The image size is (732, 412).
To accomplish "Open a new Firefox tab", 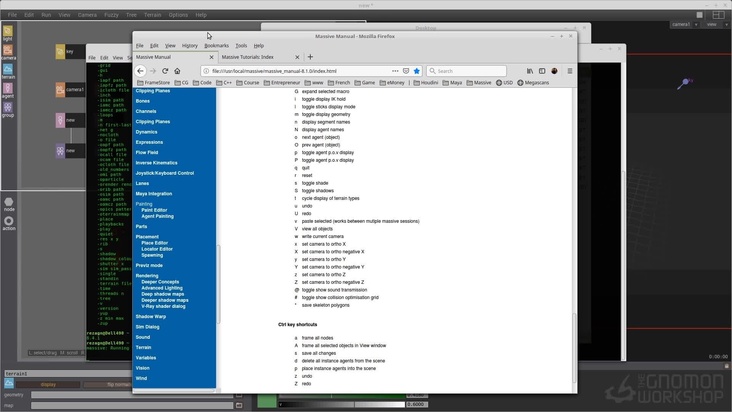I will tap(310, 57).
